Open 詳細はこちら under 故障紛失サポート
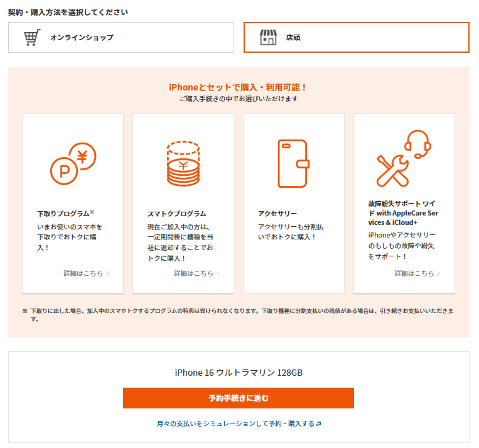The image size is (479, 448). point(414,273)
